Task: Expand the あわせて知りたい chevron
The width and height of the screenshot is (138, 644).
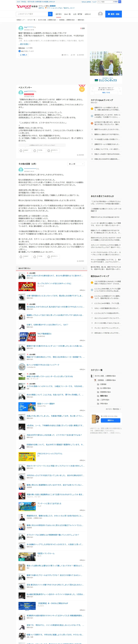Action: click(x=84, y=268)
